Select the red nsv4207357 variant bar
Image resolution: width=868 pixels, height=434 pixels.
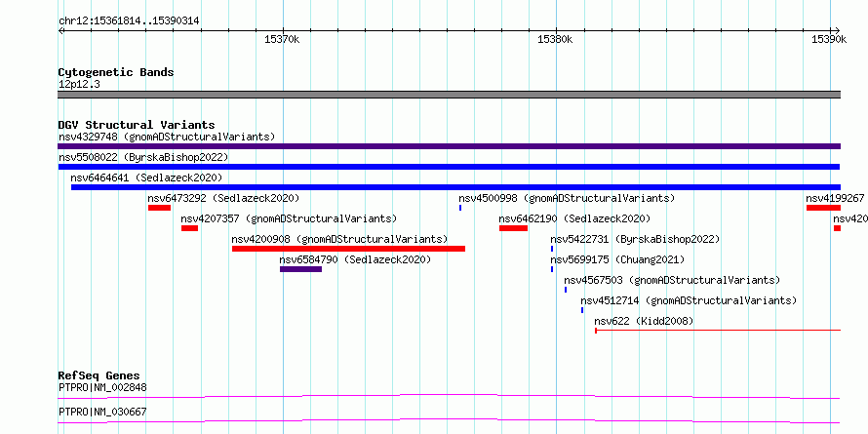(x=189, y=228)
